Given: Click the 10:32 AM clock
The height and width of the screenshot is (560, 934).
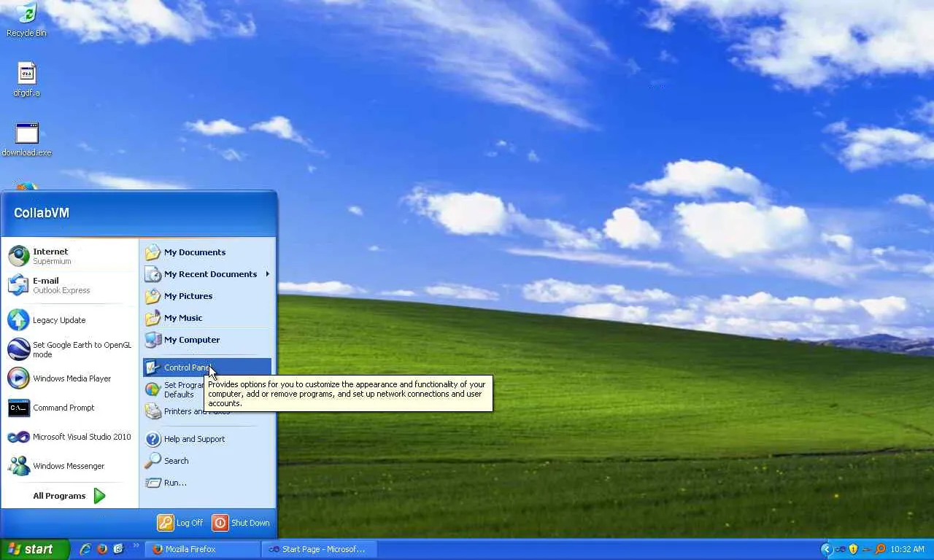Looking at the screenshot, I should click(907, 549).
